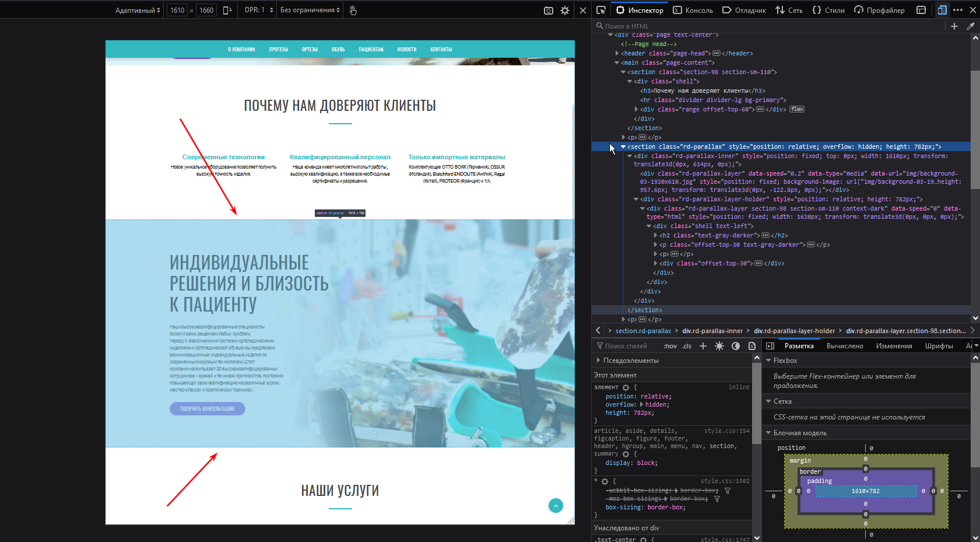
Task: Open responsive mode settings gear
Action: pyautogui.click(x=565, y=11)
